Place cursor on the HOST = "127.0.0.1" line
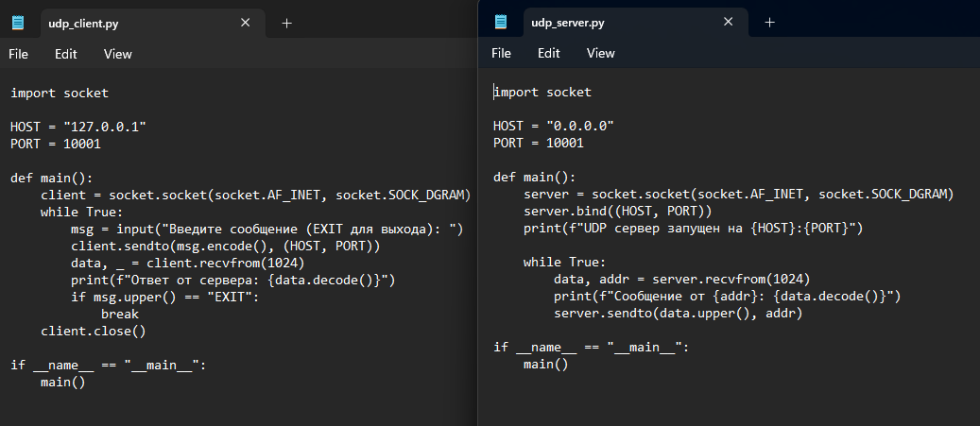The width and height of the screenshot is (980, 426). (78, 127)
